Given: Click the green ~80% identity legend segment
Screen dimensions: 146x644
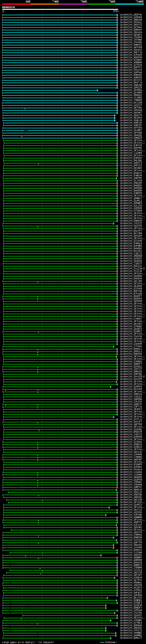Looking at the screenshot, I should point(101,4).
